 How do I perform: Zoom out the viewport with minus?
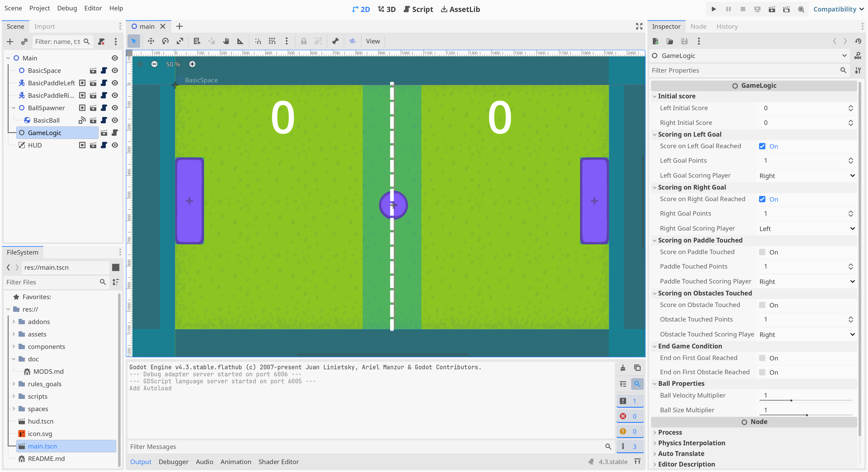pyautogui.click(x=154, y=64)
